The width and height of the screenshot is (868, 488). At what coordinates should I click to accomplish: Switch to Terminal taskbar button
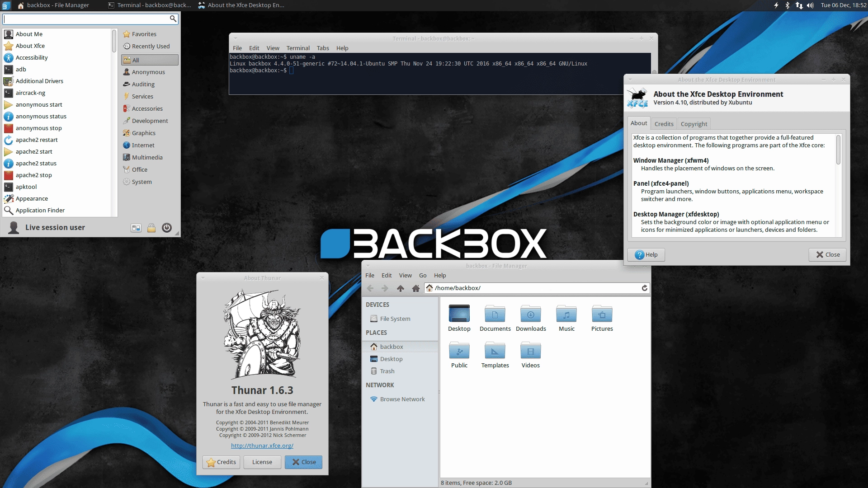tap(150, 5)
